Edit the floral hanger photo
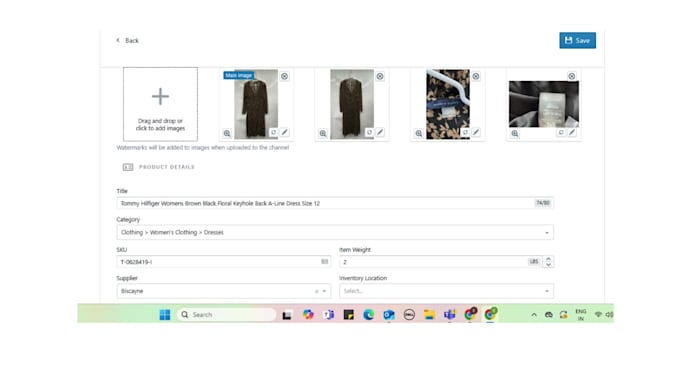680x383 pixels. tap(476, 132)
